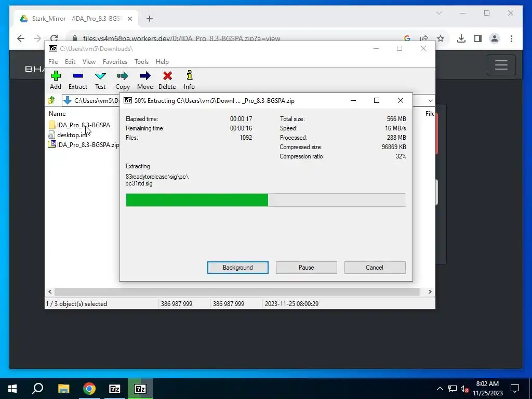Open the View menu in 7-Zip

[x=89, y=62]
